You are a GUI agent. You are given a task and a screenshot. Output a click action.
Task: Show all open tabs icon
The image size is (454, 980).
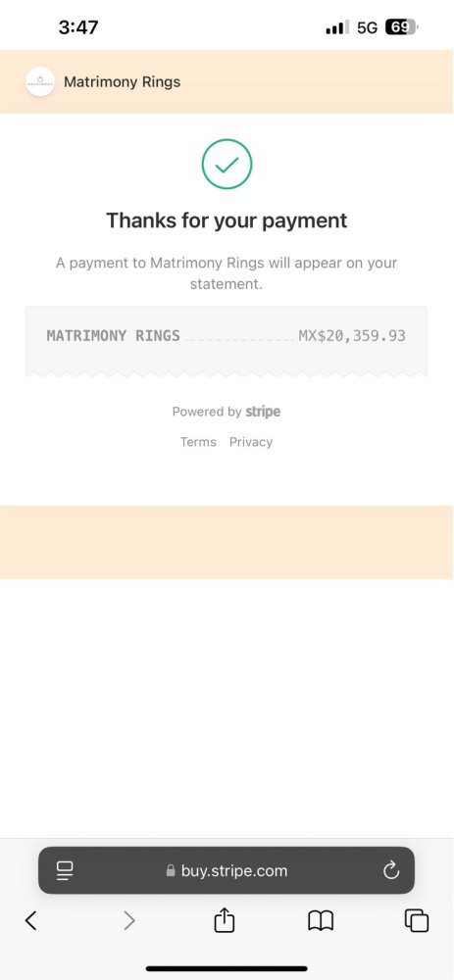pos(417,920)
